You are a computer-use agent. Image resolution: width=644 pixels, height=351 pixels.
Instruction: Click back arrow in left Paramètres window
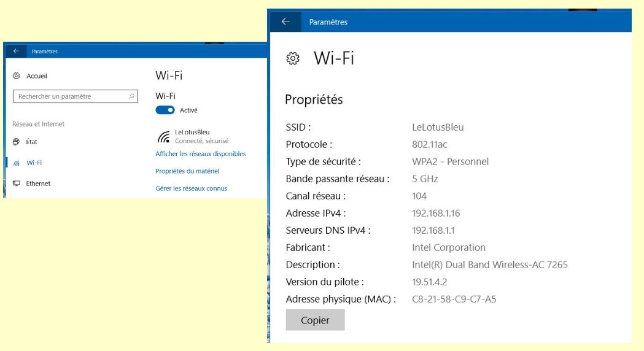coord(16,51)
